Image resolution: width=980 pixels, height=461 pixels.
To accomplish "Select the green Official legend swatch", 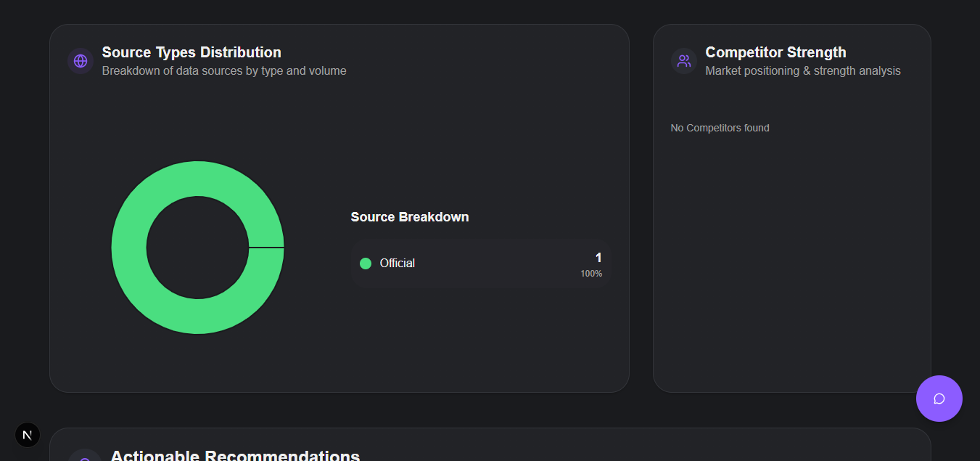I will tap(366, 264).
